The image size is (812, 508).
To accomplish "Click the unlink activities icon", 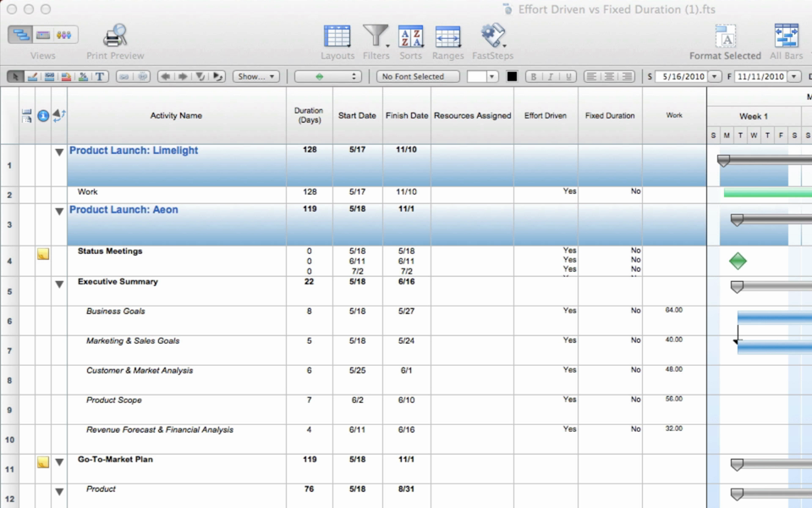I will [x=142, y=77].
